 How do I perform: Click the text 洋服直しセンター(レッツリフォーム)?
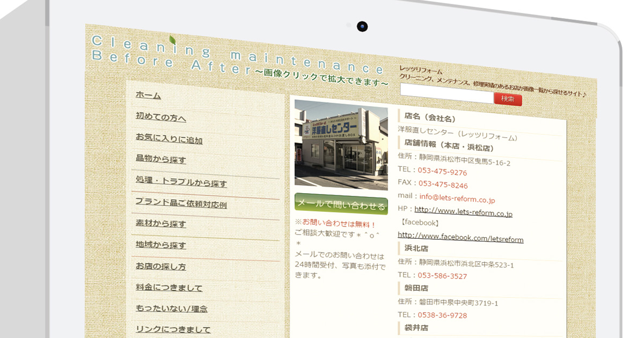pos(458,133)
